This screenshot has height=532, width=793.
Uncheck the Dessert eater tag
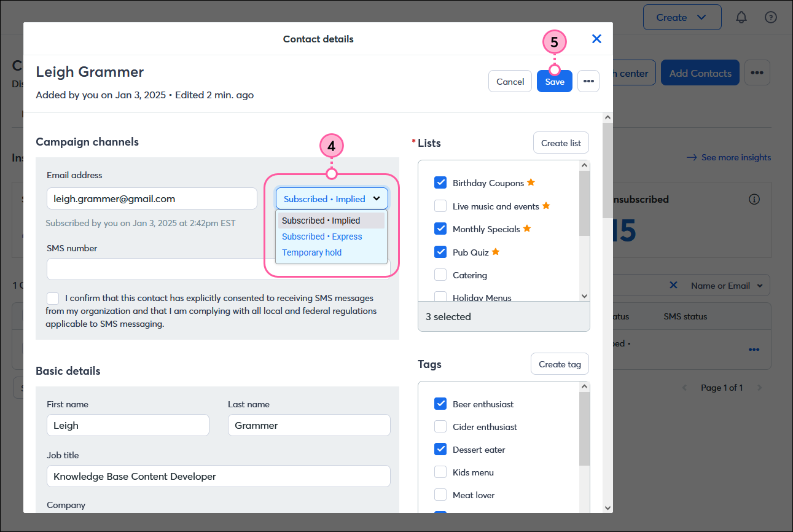(x=440, y=449)
